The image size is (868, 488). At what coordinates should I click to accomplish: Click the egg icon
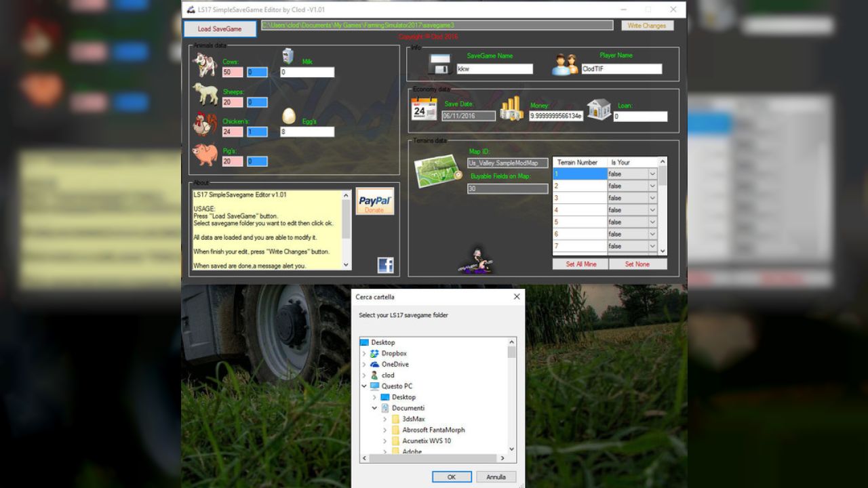pos(289,115)
